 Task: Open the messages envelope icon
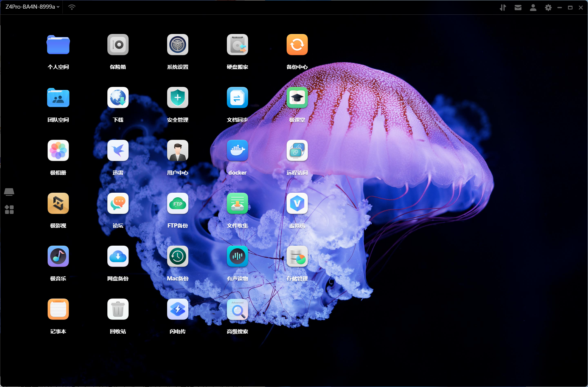tap(518, 8)
